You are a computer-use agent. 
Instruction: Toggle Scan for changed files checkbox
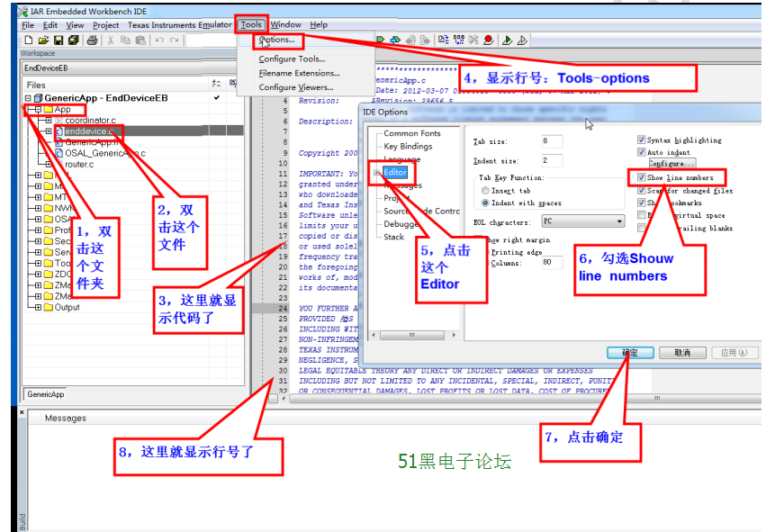(x=642, y=191)
